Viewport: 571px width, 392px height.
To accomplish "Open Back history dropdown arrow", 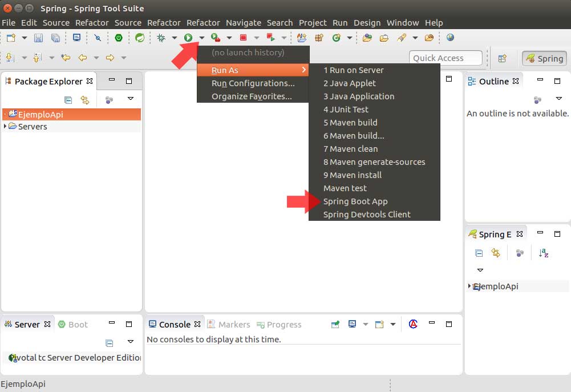I will (96, 58).
